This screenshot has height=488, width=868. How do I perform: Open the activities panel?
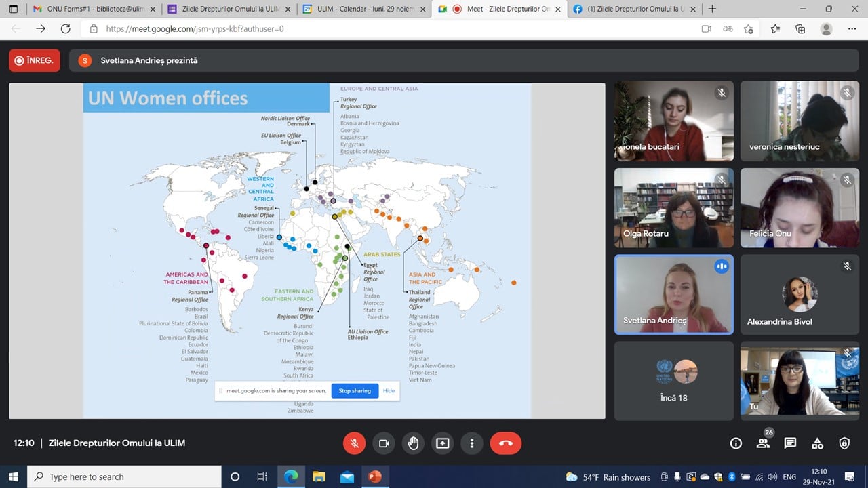pos(817,443)
